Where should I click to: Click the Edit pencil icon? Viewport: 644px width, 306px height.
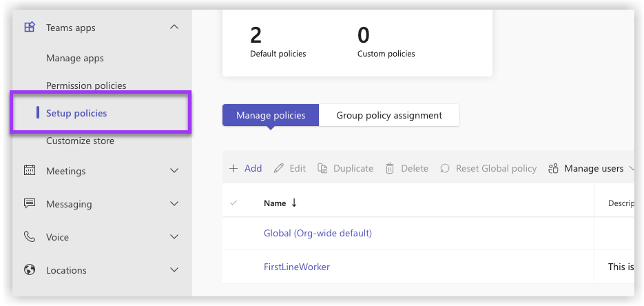pyautogui.click(x=279, y=168)
